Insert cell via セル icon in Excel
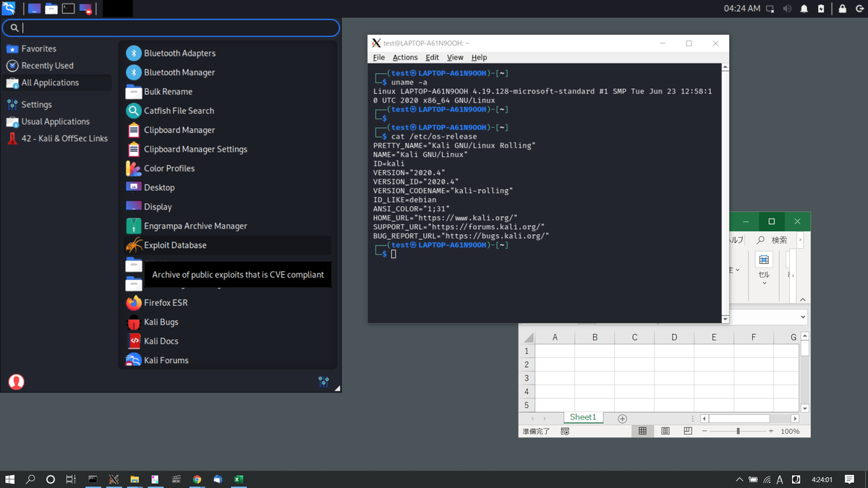868x488 pixels. pyautogui.click(x=764, y=260)
